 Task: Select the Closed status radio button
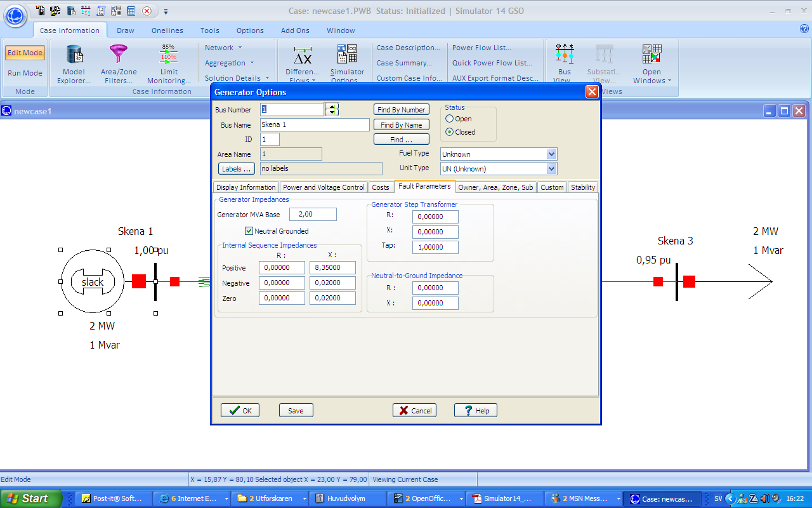pyautogui.click(x=450, y=132)
